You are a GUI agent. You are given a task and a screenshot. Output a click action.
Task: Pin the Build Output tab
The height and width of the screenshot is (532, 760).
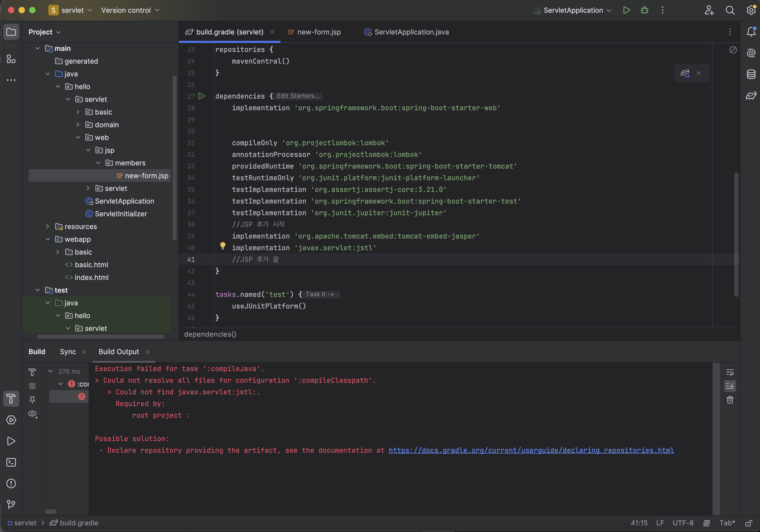click(x=32, y=400)
